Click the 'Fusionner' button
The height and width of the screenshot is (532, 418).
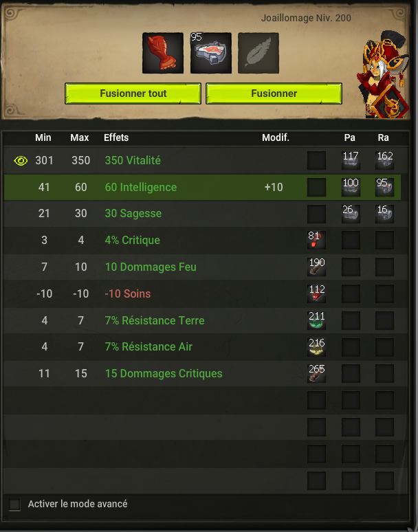[274, 93]
